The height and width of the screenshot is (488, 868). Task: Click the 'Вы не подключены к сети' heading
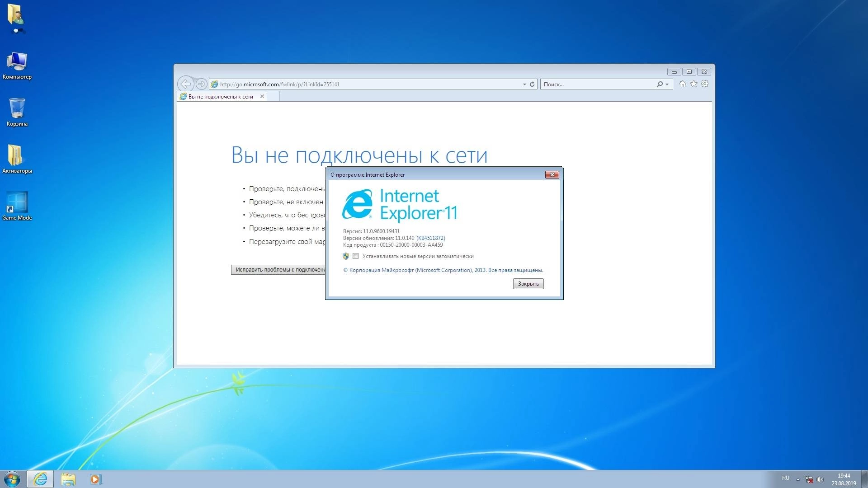359,155
